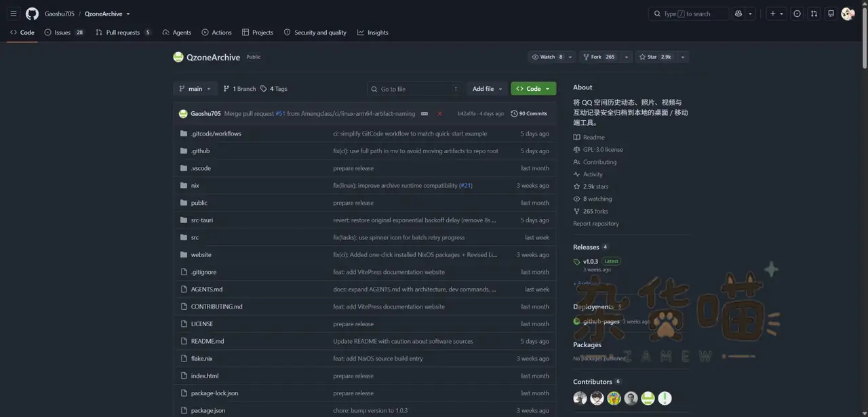The height and width of the screenshot is (417, 868).
Task: Open the create new plus dropdown
Action: point(776,14)
